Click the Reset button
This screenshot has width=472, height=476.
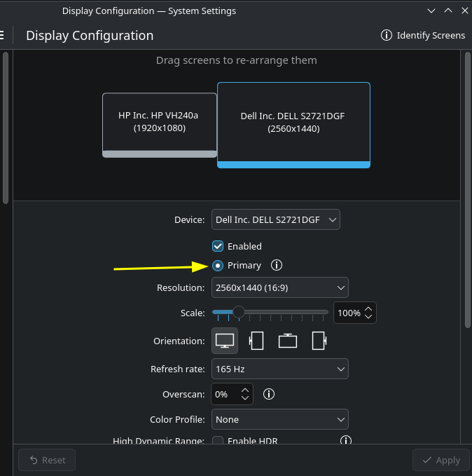pyautogui.click(x=47, y=460)
